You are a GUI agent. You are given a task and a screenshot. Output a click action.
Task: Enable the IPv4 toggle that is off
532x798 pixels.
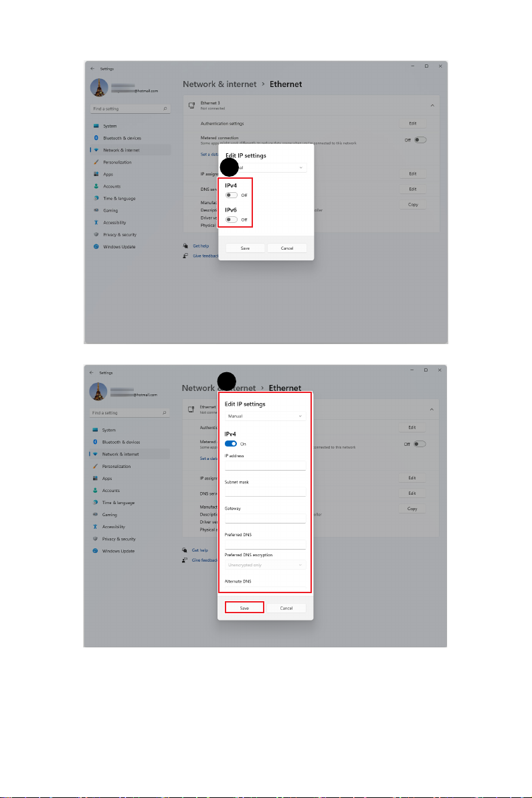[x=232, y=195]
